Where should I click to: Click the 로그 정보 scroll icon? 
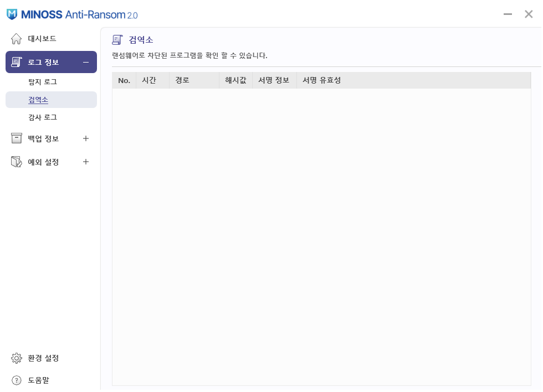click(16, 62)
